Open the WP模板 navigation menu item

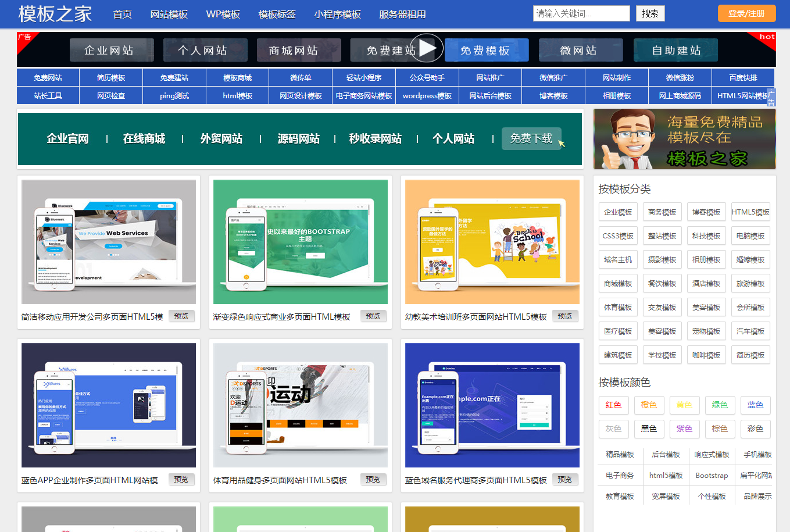tap(223, 14)
